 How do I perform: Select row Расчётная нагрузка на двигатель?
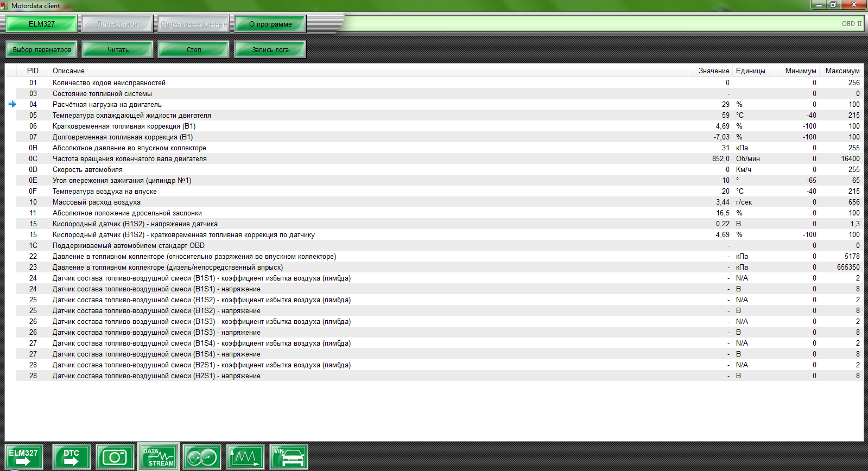point(440,104)
